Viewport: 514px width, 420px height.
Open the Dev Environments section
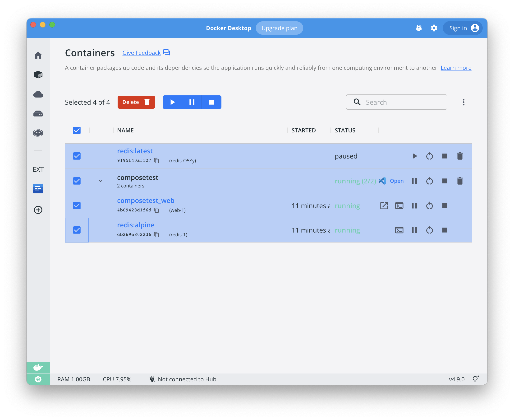[x=38, y=133]
